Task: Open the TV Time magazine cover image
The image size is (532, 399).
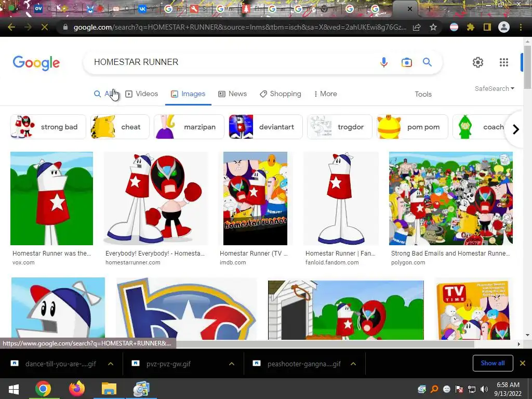Action: pos(473,309)
